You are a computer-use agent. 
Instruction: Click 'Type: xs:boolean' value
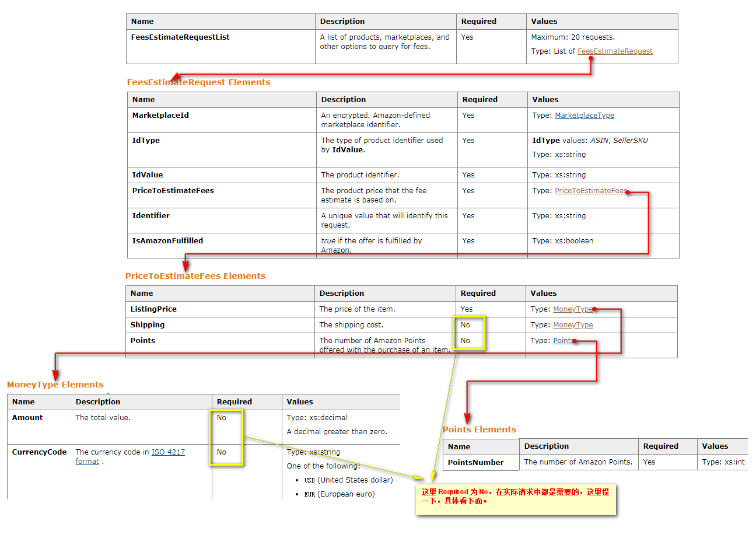(563, 241)
